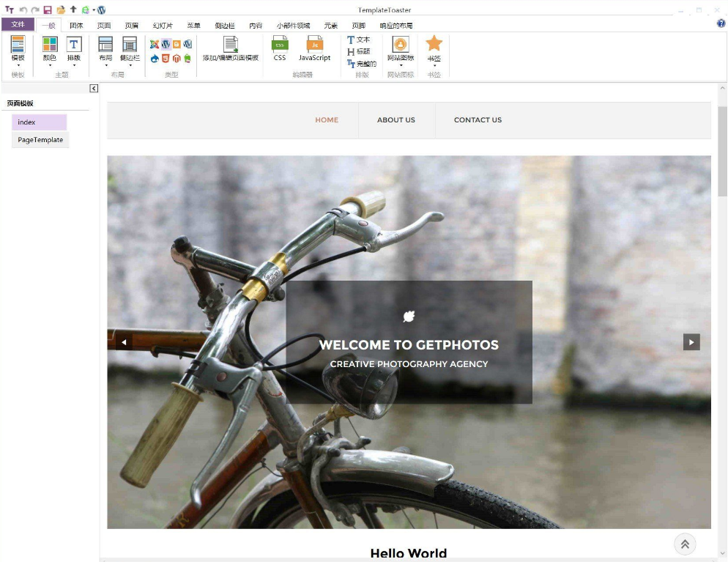
Task: Open the 文件 file menu
Action: click(18, 25)
